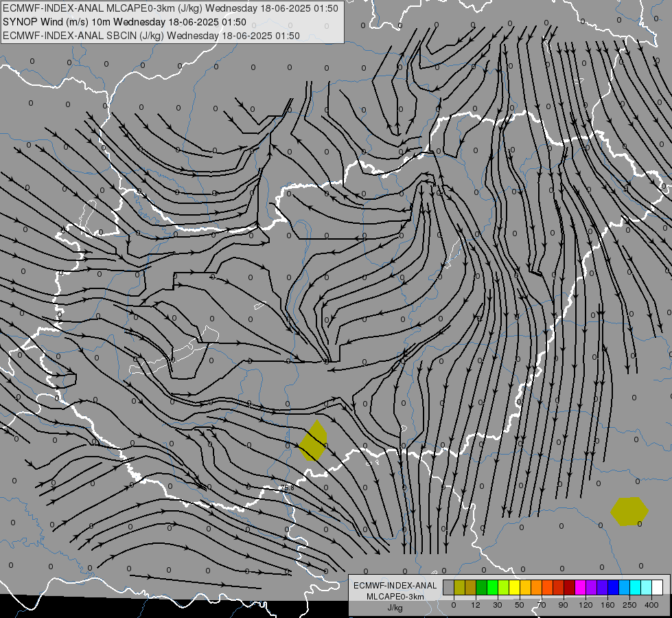Click the purple legend swatch after 120
The width and height of the screenshot is (672, 618).
click(592, 588)
